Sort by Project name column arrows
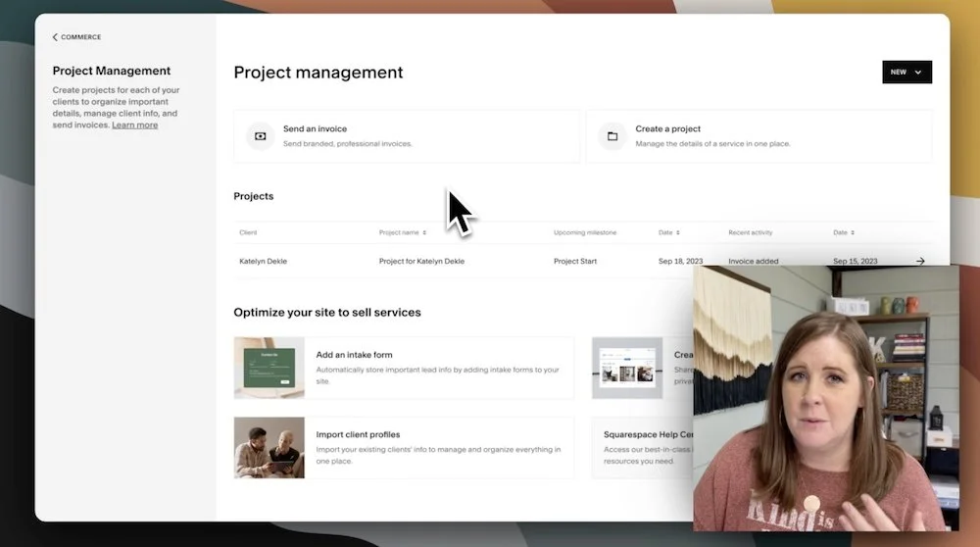 pos(424,232)
